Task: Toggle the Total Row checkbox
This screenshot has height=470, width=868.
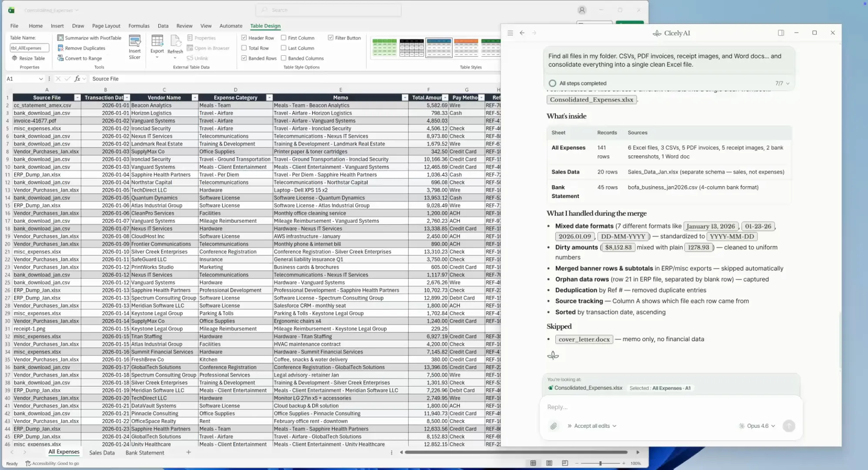Action: [244, 48]
